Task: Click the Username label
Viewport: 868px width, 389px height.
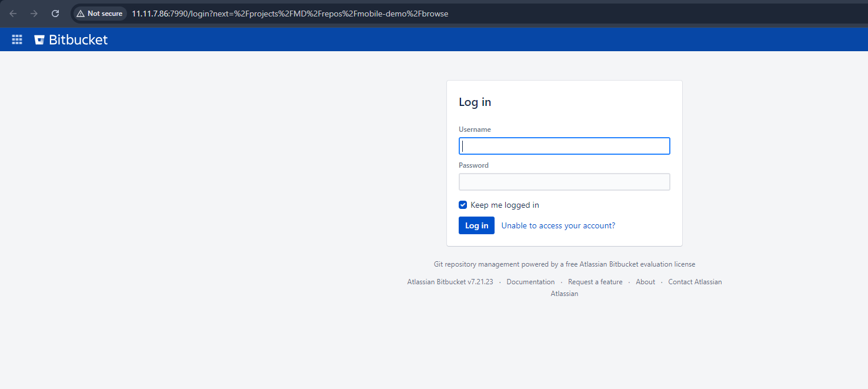Action: 475,129
